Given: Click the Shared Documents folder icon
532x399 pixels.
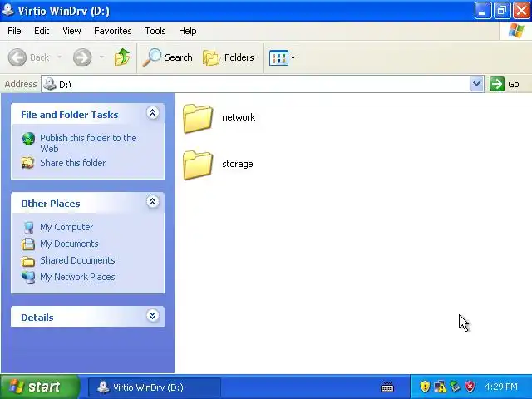Looking at the screenshot, I should pos(28,261).
